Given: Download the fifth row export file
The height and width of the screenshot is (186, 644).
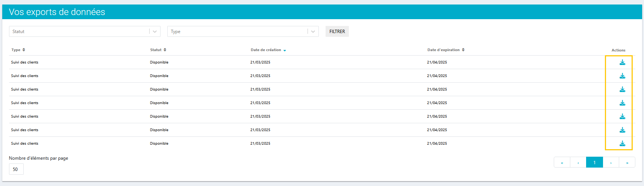Looking at the screenshot, I should click(x=622, y=116).
